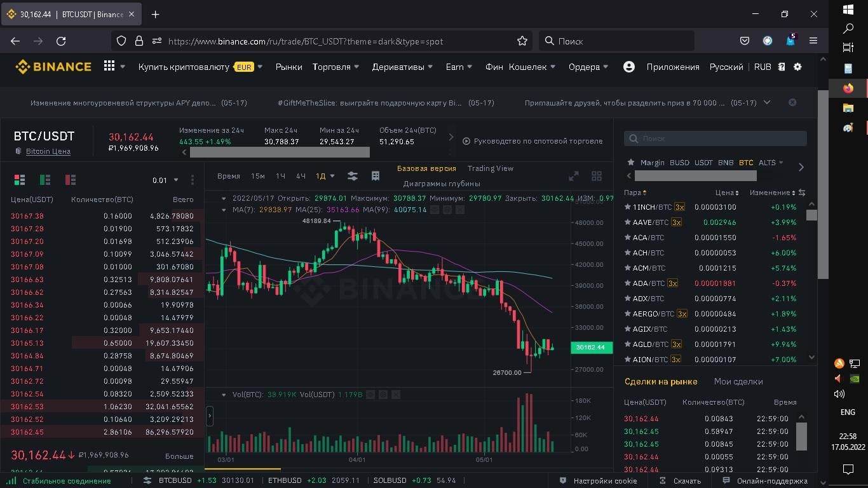Click the market pair search field
This screenshot has width=868, height=488.
[x=715, y=138]
